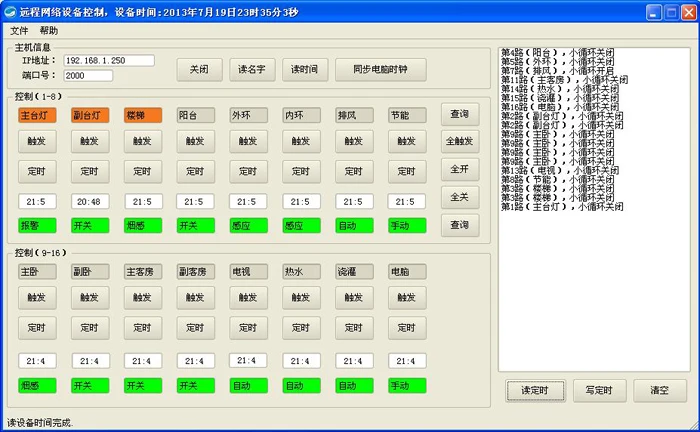Image resolution: width=700 pixels, height=432 pixels.
Task: Toggle the orange 楼梯 channel indicator
Action: click(143, 115)
